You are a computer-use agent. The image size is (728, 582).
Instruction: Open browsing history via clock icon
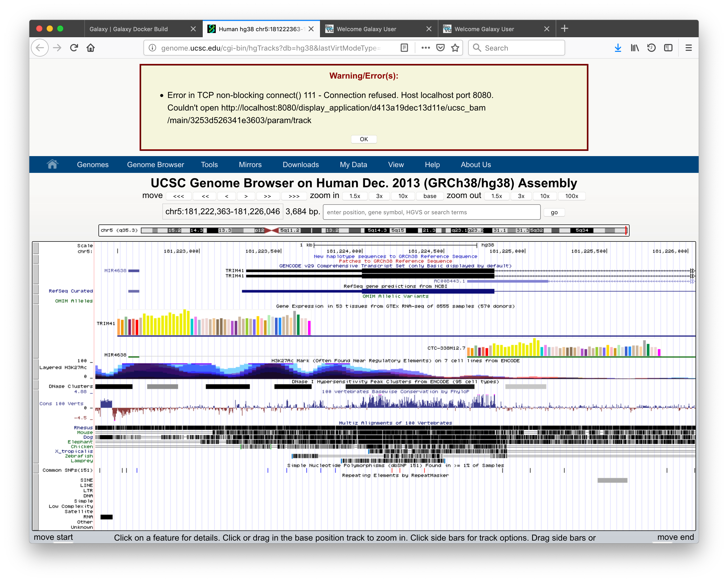point(652,48)
